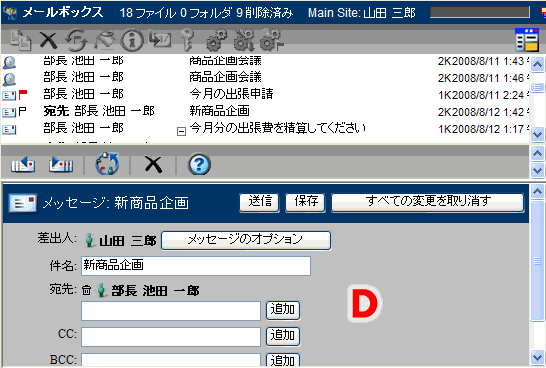
Task: Collapse the 今月分の出張費 message thread
Action: (x=181, y=131)
